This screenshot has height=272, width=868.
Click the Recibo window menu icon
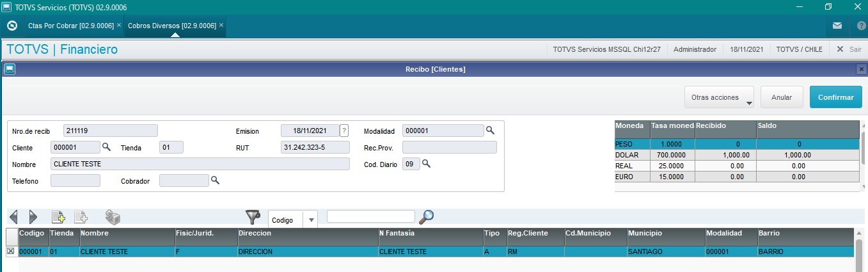coord(9,68)
